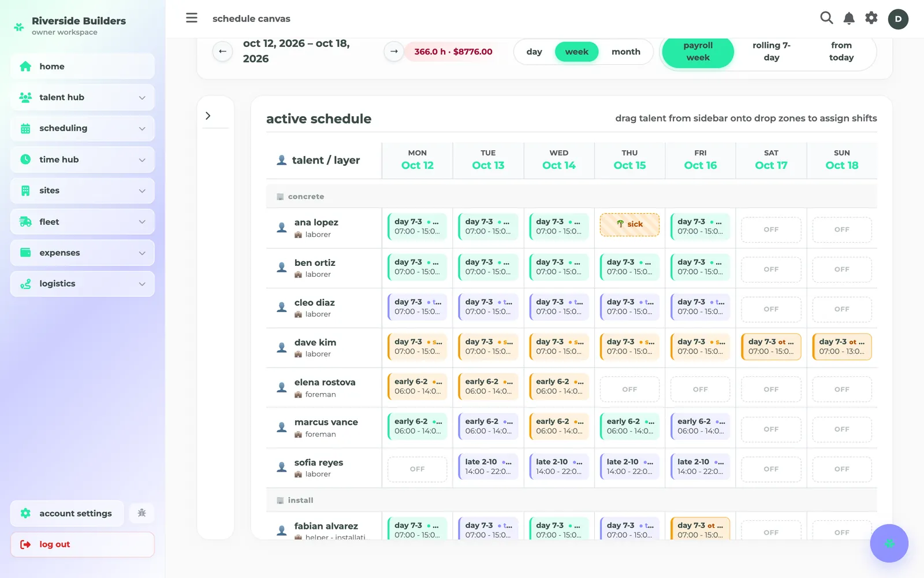Viewport: 924px width, 578px height.
Task: Click the Sun Oct 18 column header
Action: [x=842, y=160]
